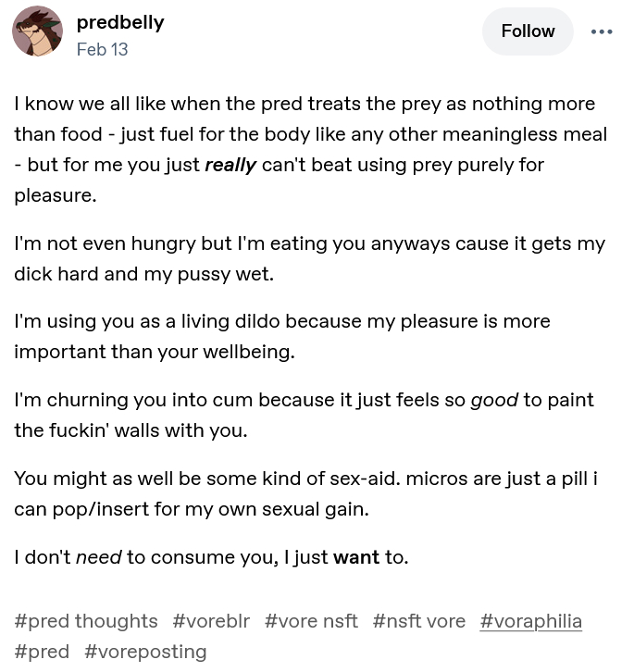Follow the predbelly blog
The width and height of the screenshot is (634, 672).
(528, 31)
